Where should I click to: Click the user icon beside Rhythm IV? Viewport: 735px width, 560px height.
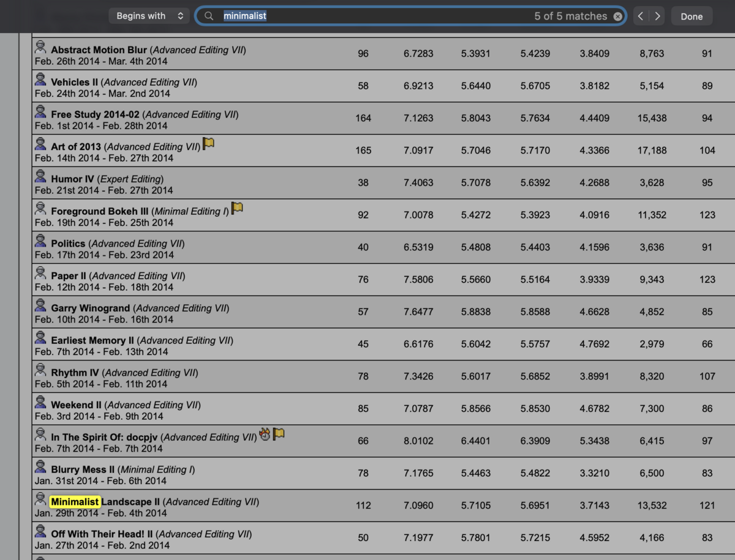[x=40, y=370]
